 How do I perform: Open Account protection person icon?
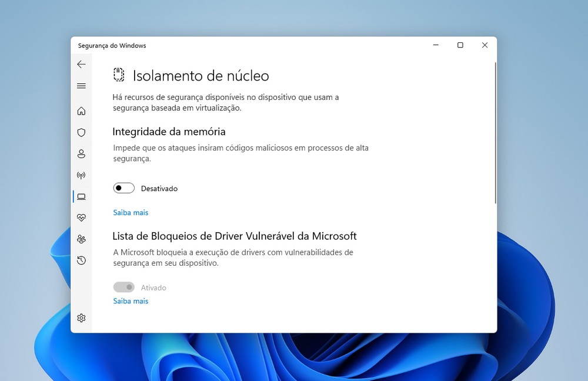81,153
